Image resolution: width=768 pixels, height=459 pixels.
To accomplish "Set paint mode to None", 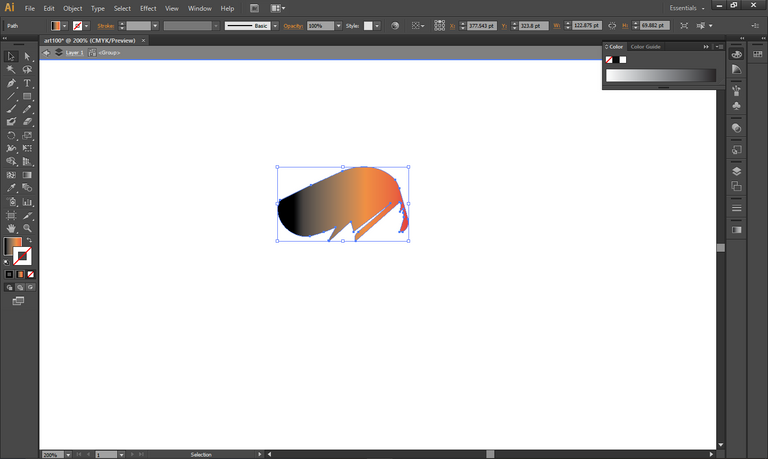I will (x=31, y=274).
